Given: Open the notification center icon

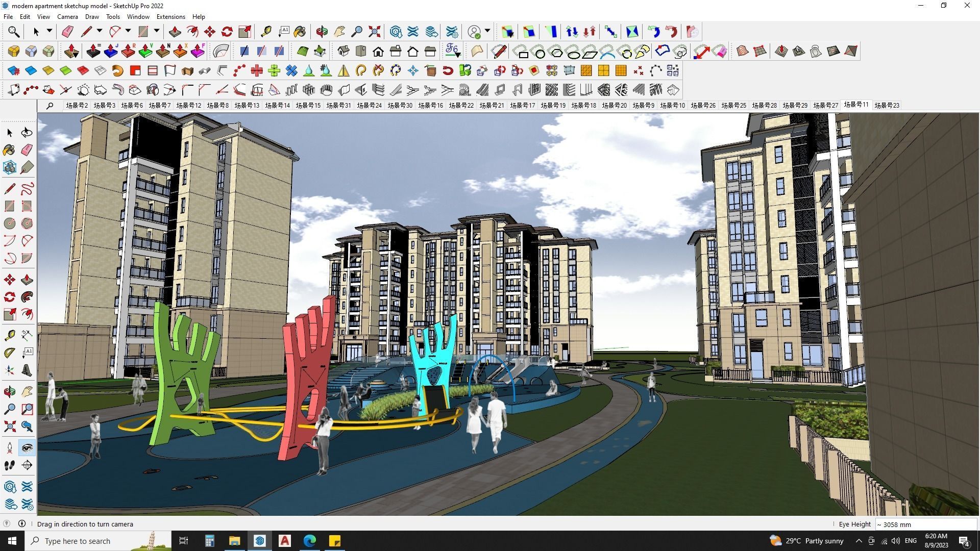Looking at the screenshot, I should click(x=964, y=541).
